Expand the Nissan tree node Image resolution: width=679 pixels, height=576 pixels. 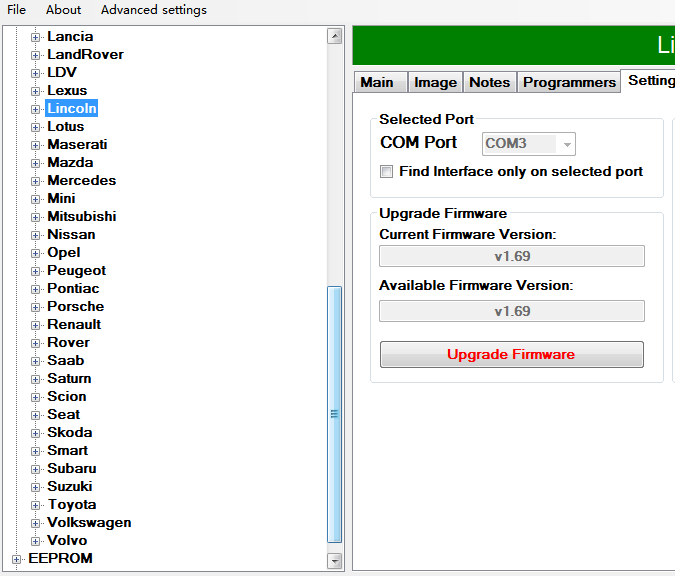point(36,235)
